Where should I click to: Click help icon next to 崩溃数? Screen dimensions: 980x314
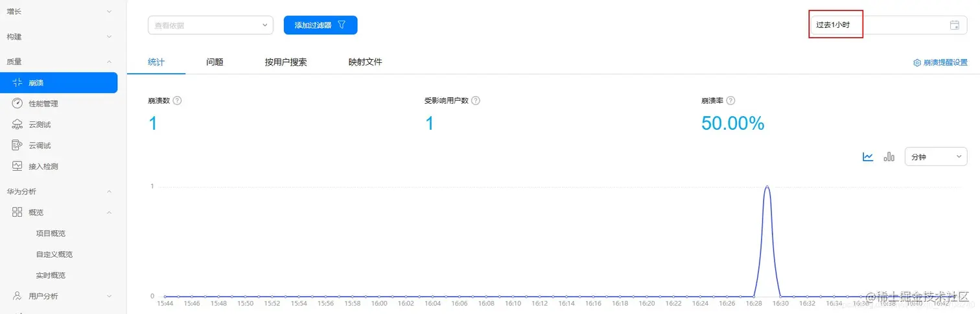click(177, 101)
